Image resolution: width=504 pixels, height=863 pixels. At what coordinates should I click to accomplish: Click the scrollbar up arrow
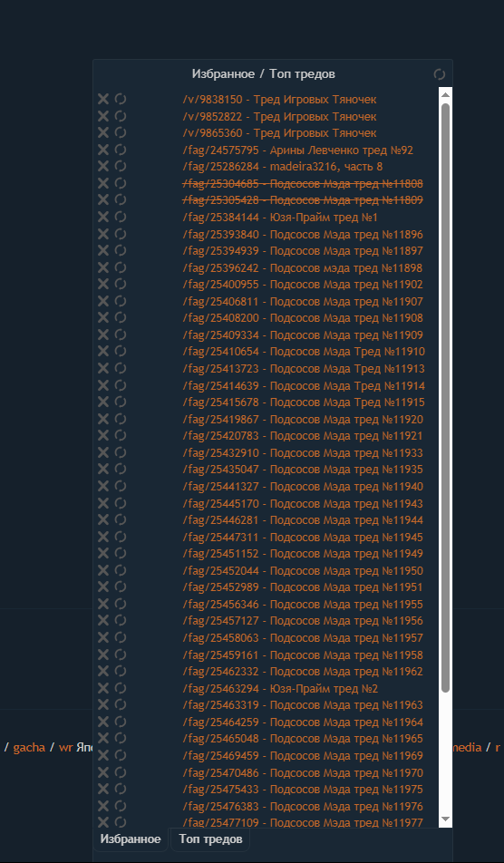click(x=446, y=94)
